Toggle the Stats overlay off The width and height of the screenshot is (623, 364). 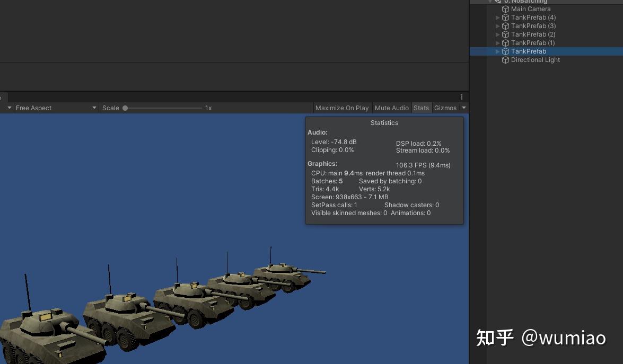click(422, 108)
